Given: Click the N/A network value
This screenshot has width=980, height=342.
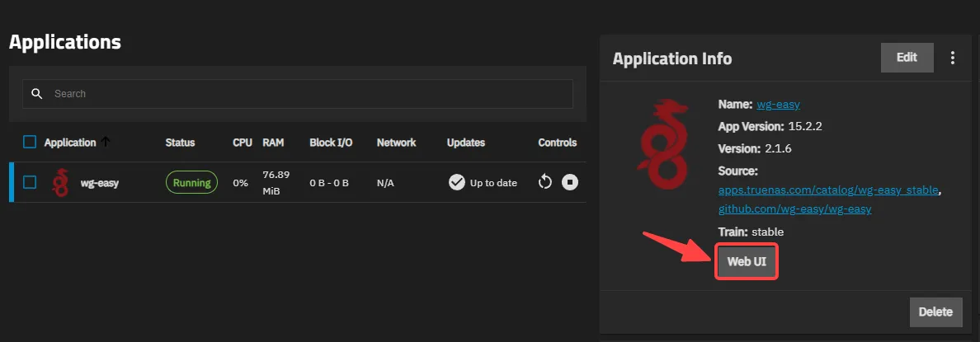Looking at the screenshot, I should (385, 183).
